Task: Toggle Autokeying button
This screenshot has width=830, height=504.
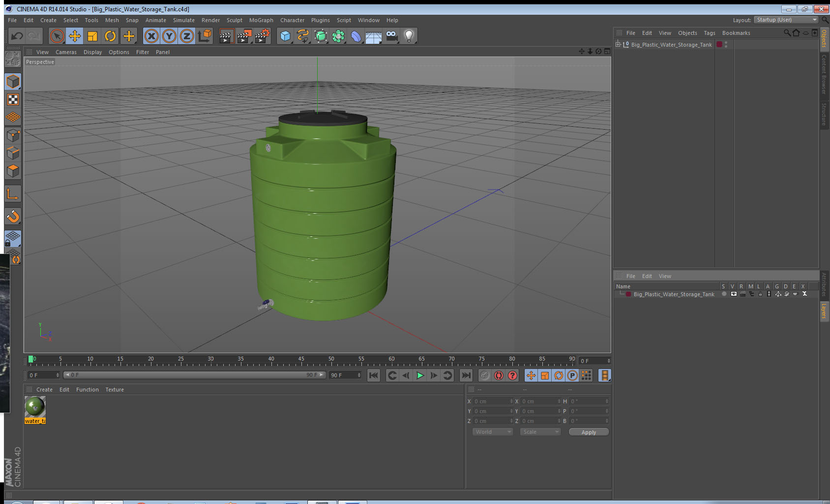Action: pyautogui.click(x=499, y=375)
